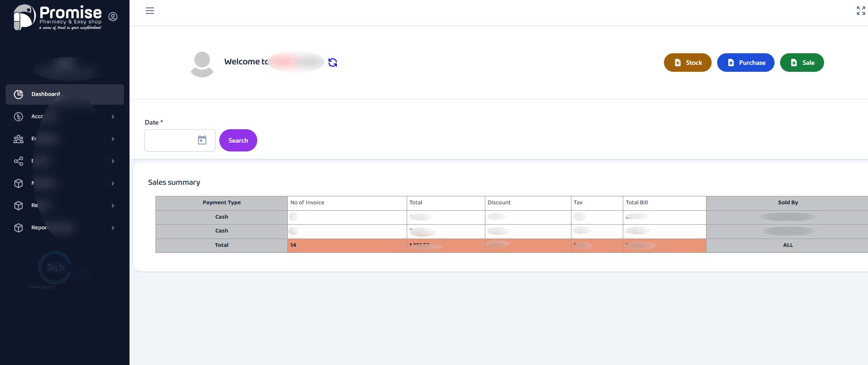The image size is (868, 365).
Task: Expand the chevron on the people-group sidebar row
Action: tap(113, 139)
